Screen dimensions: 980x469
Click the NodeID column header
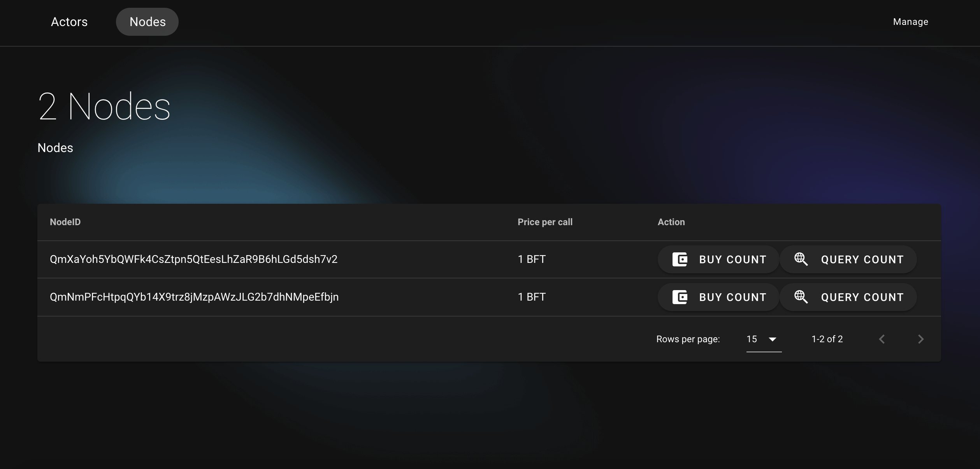(x=65, y=222)
